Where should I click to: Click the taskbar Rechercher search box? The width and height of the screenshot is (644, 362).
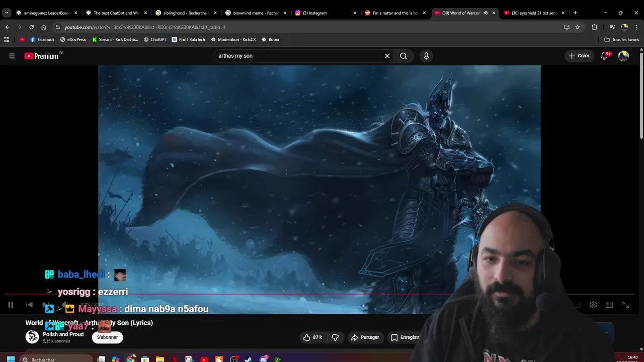click(55, 359)
